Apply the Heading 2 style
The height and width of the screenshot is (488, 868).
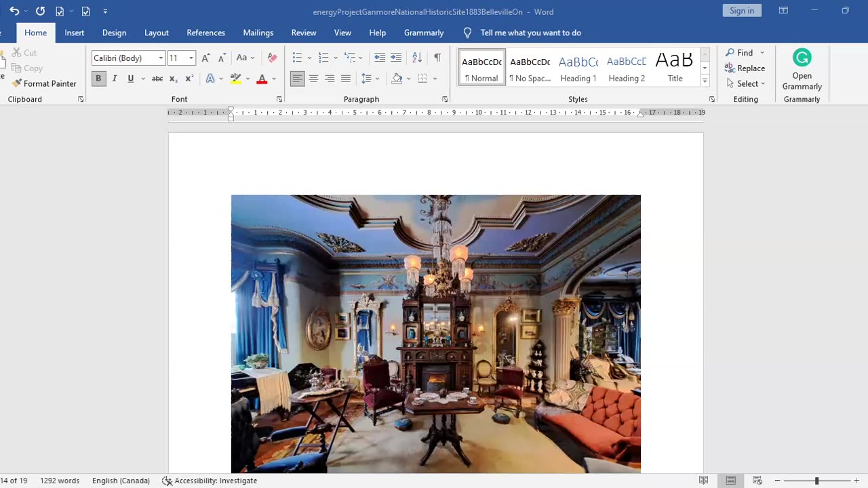tap(627, 66)
